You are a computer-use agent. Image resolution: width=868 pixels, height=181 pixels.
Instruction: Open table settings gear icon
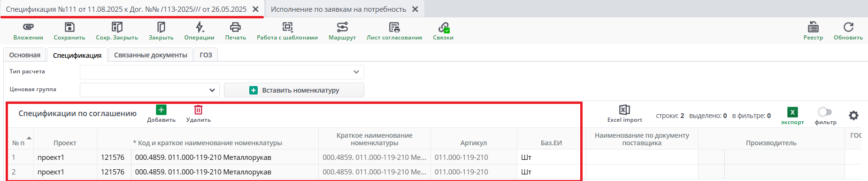(853, 115)
